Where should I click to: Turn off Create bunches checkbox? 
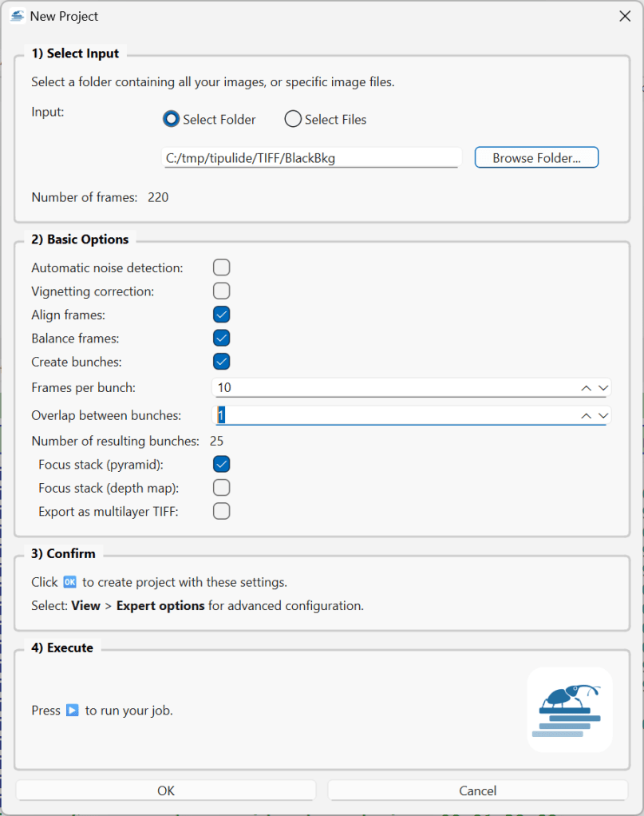coord(221,362)
